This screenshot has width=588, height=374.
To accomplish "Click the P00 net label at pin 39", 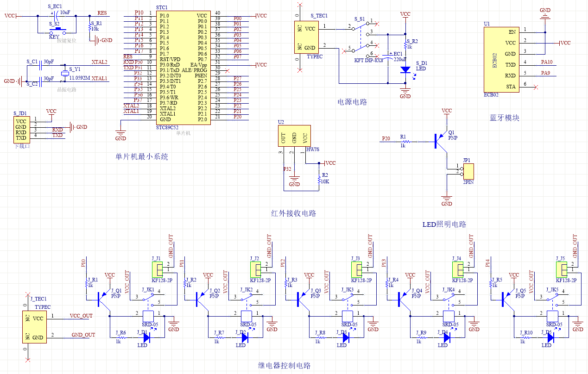I will point(237,18).
